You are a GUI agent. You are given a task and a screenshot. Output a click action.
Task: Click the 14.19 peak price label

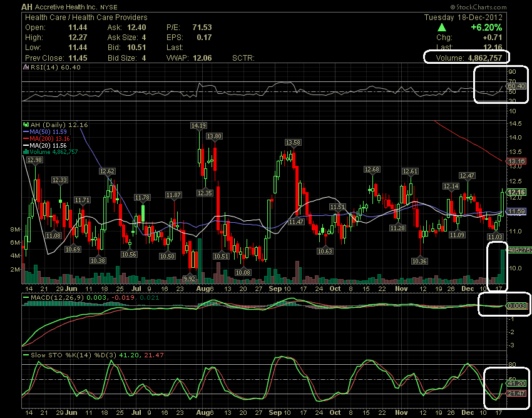coord(198,126)
